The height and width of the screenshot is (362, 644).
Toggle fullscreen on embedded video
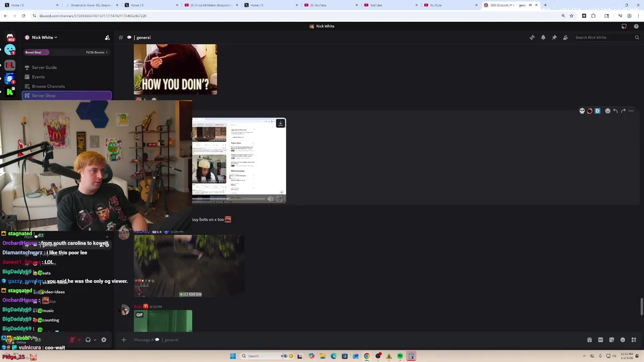280,199
